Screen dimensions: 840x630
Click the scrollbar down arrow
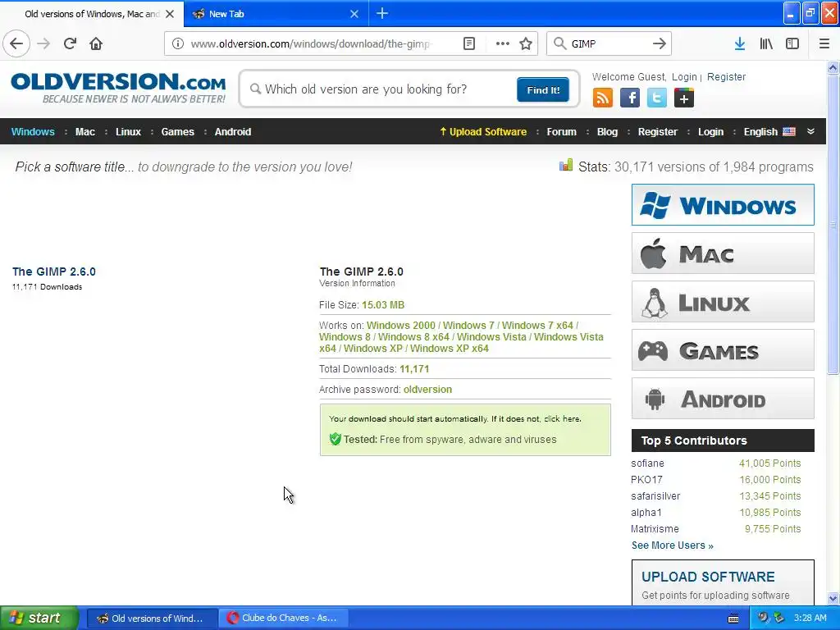(x=833, y=598)
